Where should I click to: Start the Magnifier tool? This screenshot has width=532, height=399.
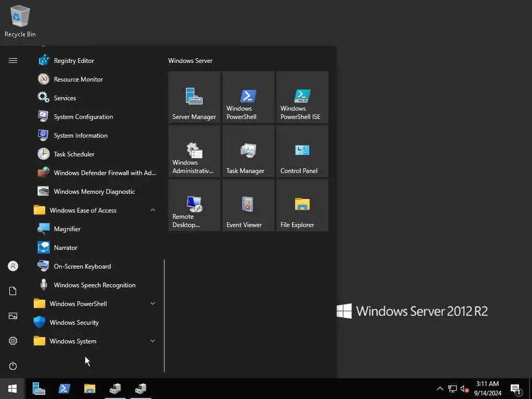tap(95, 229)
